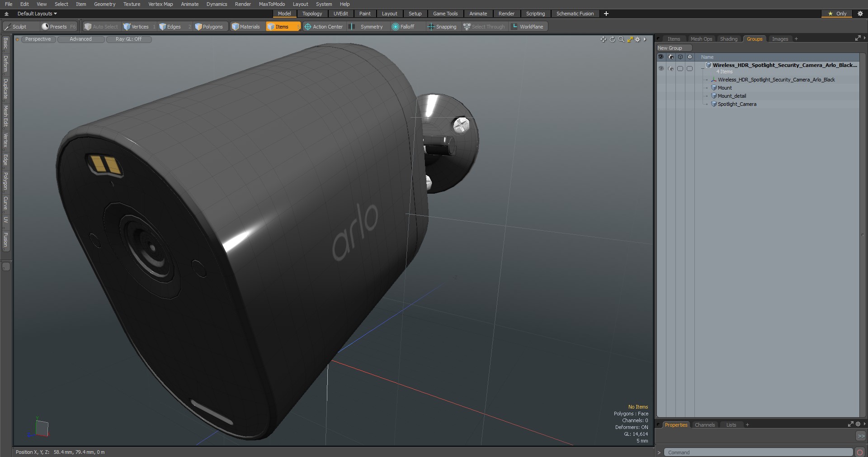Viewport: 868px width, 457px height.
Task: Switch to the Game Tools layout tab
Action: 445,14
